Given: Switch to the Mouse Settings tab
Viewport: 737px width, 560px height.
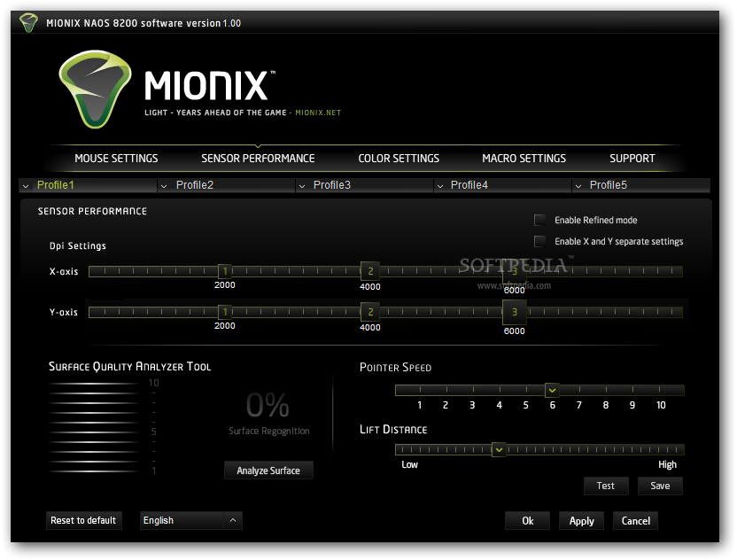Looking at the screenshot, I should [x=116, y=159].
